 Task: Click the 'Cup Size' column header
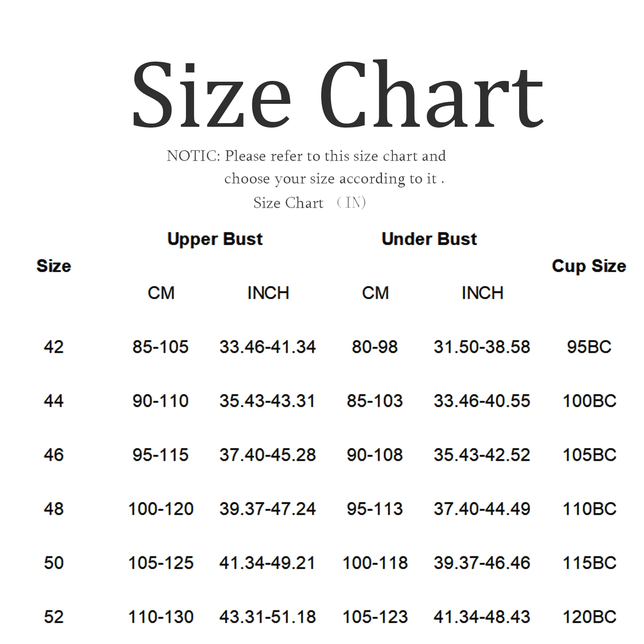pos(589,266)
